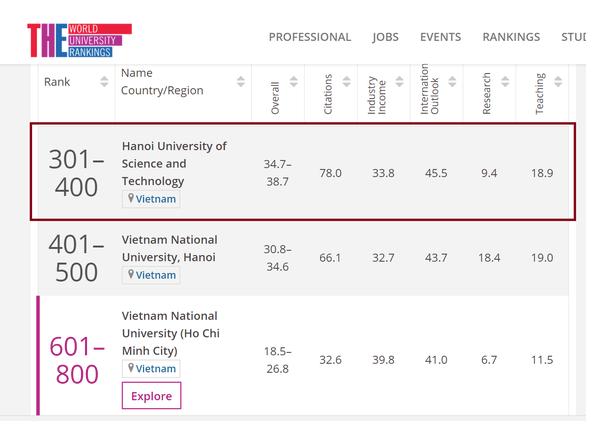Go to the Events menu

pyautogui.click(x=440, y=37)
